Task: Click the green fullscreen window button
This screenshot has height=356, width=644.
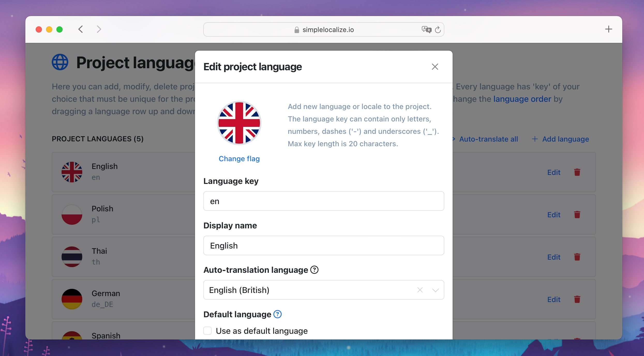Action: click(59, 29)
